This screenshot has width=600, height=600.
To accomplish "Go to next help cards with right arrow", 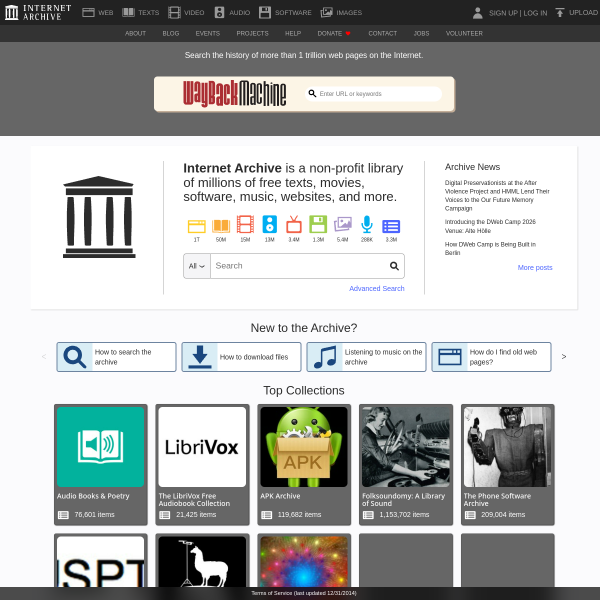I will [564, 357].
